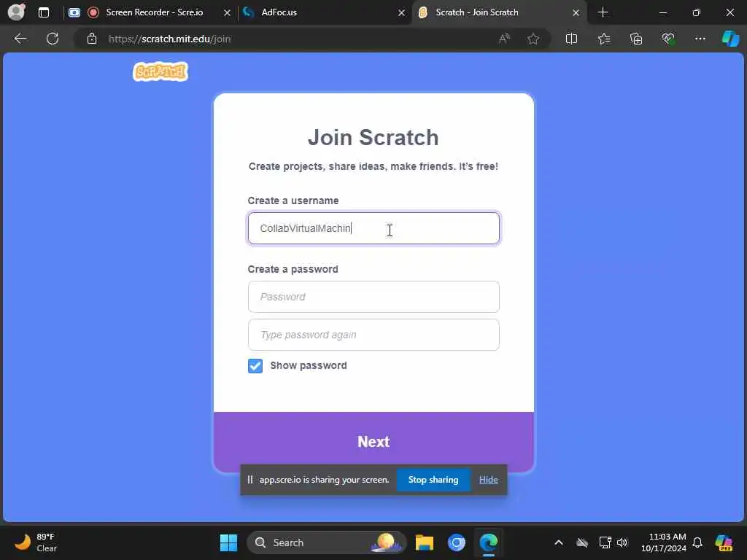Close the AdFoc.us tab
747x560 pixels.
coord(402,13)
